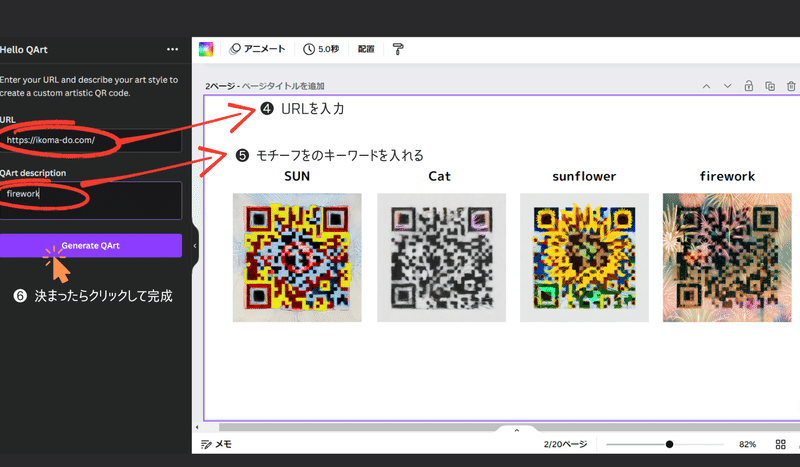The image size is (800, 467).
Task: Click the left scroll arrow below canvas
Action: [x=197, y=427]
